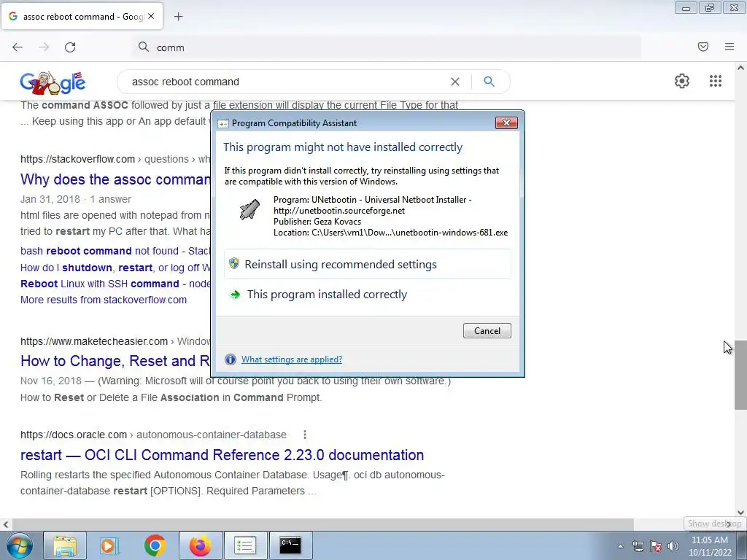Open options dots for Oracle docs result
Screen dimensions: 747x560
click(x=305, y=435)
